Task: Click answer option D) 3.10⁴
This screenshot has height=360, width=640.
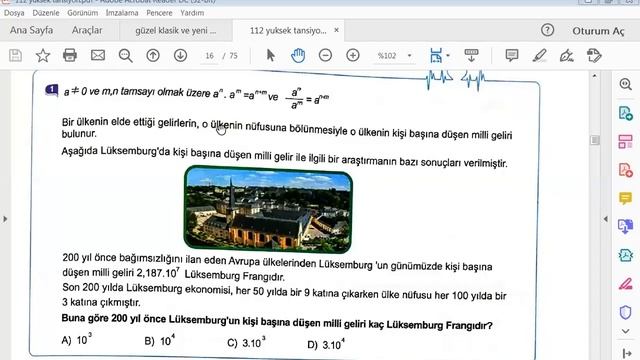Action: click(x=326, y=344)
